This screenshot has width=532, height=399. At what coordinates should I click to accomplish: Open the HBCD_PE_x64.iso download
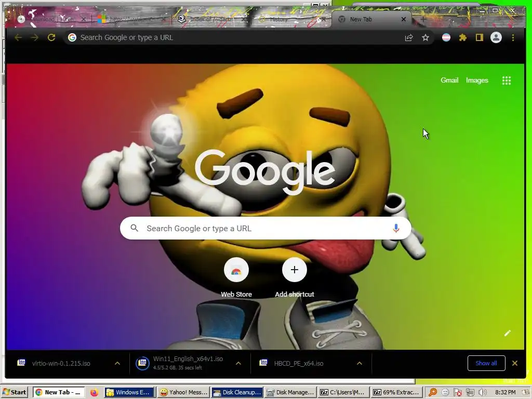299,363
